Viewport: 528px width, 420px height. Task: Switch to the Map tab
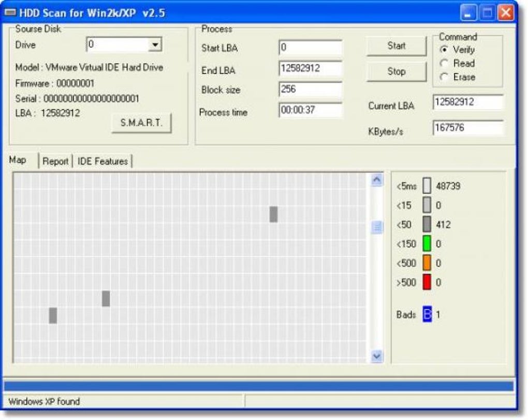(x=18, y=160)
